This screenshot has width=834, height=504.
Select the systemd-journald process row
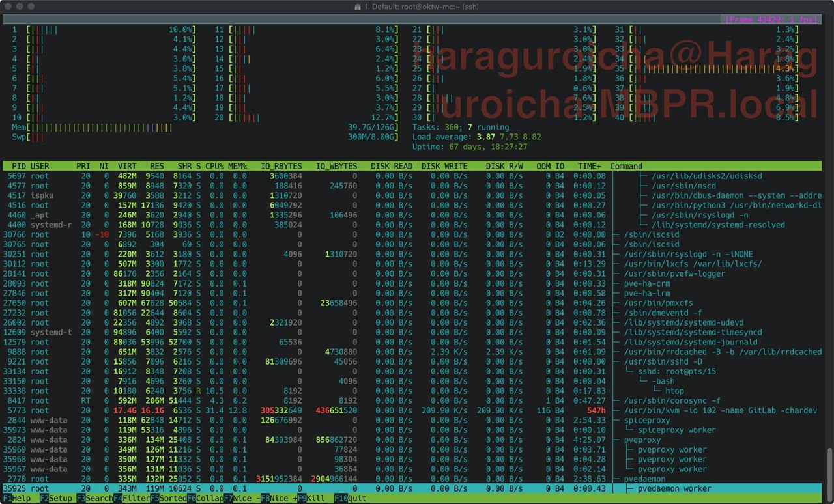tap(412, 342)
